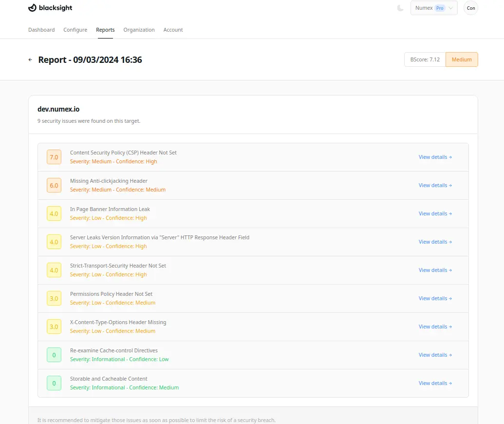Image resolution: width=504 pixels, height=424 pixels.
Task: Click the blacksight logo icon
Action: coord(32,8)
